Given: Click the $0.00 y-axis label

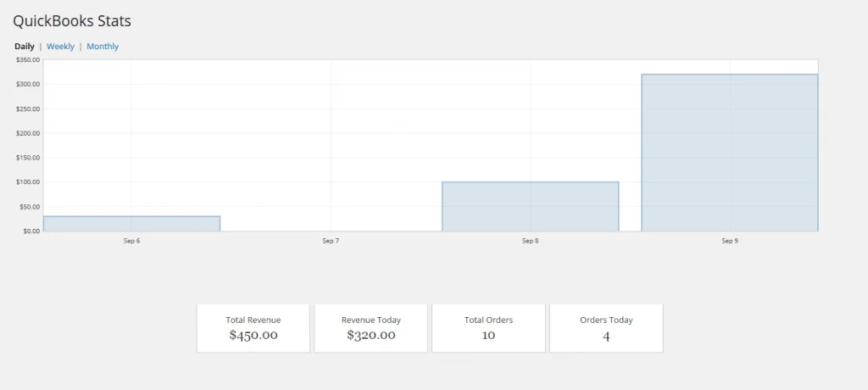Looking at the screenshot, I should [31, 231].
